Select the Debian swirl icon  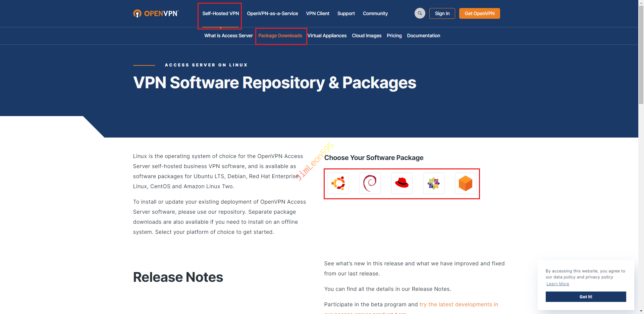(370, 184)
